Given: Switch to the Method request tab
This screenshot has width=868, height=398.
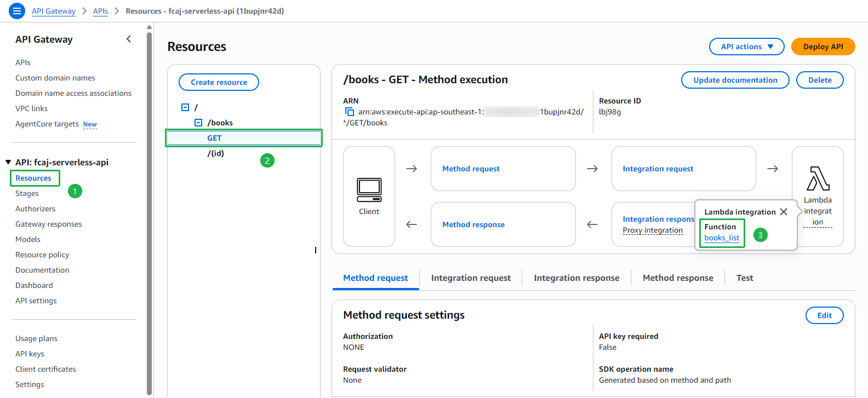Looking at the screenshot, I should (x=375, y=278).
